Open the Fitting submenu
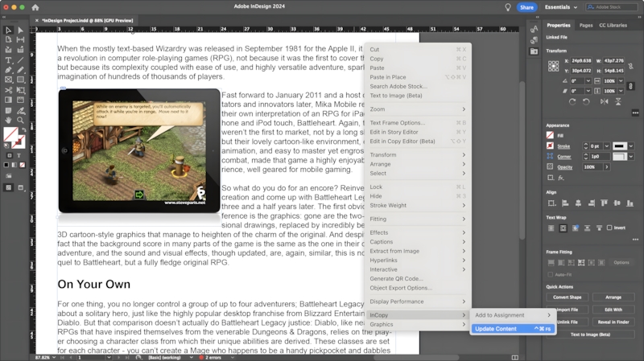 418,219
